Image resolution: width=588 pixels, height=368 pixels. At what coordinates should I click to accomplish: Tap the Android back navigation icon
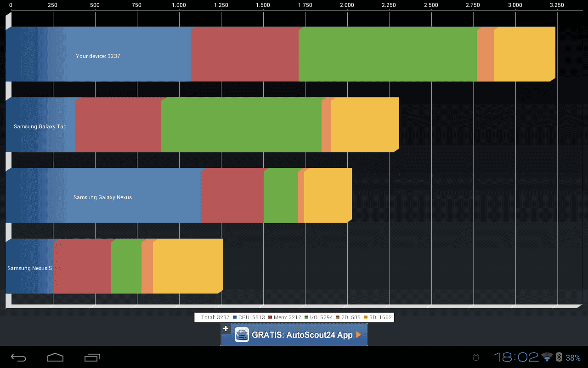[x=18, y=357]
